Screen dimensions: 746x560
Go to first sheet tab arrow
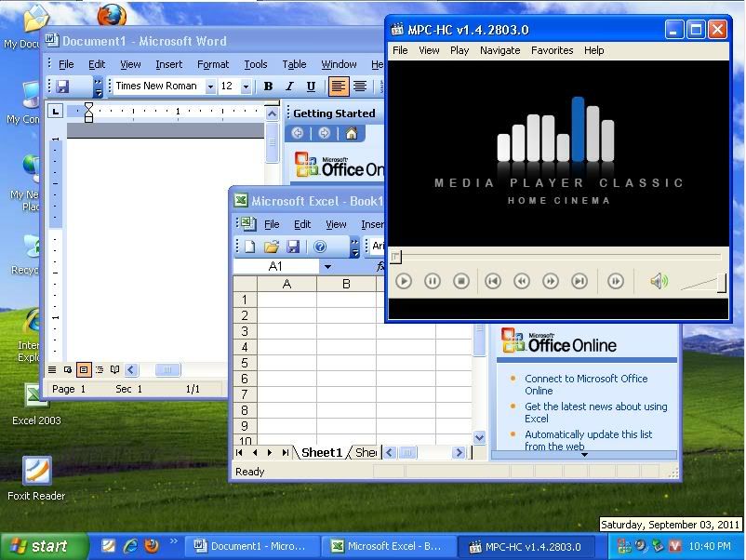239,452
